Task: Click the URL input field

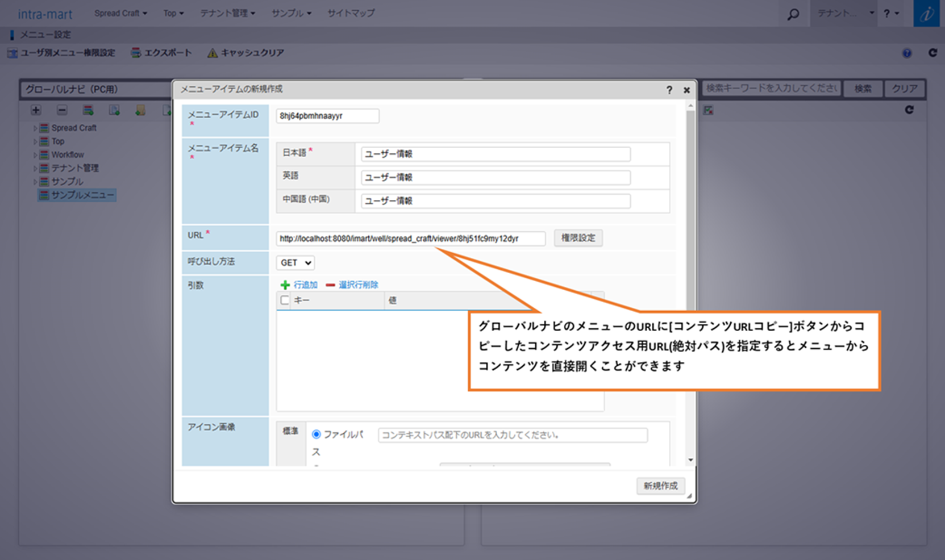Action: (410, 239)
